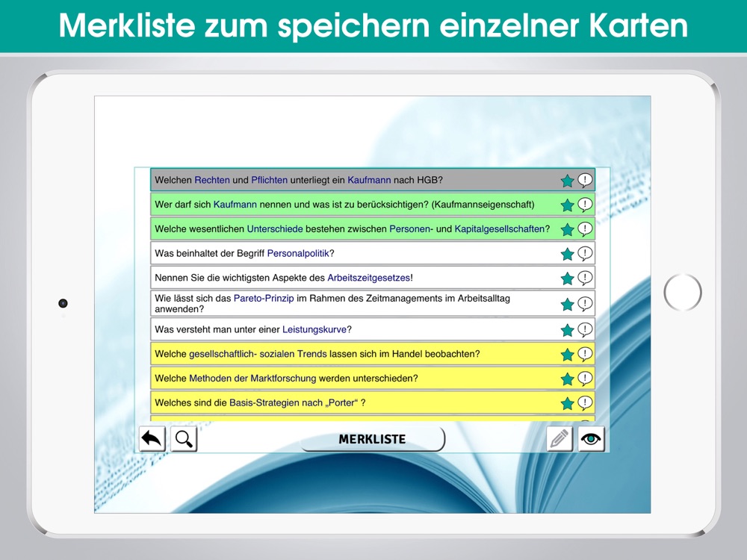Select card 'Welches sind die Basis-Strategien'
The width and height of the screenshot is (747, 560).
click(x=373, y=403)
